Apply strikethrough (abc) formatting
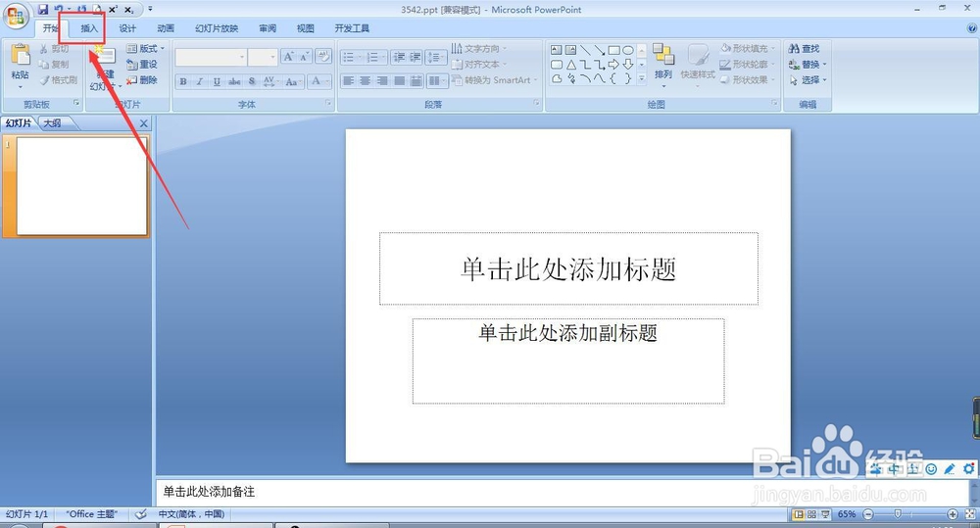980x528 pixels. click(x=234, y=81)
